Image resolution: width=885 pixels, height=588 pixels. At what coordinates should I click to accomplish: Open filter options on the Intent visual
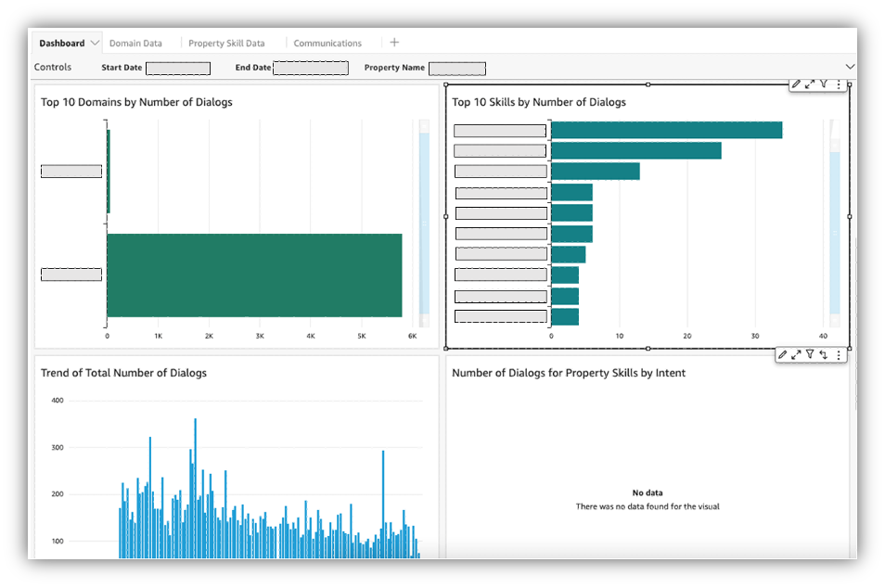pyautogui.click(x=811, y=354)
